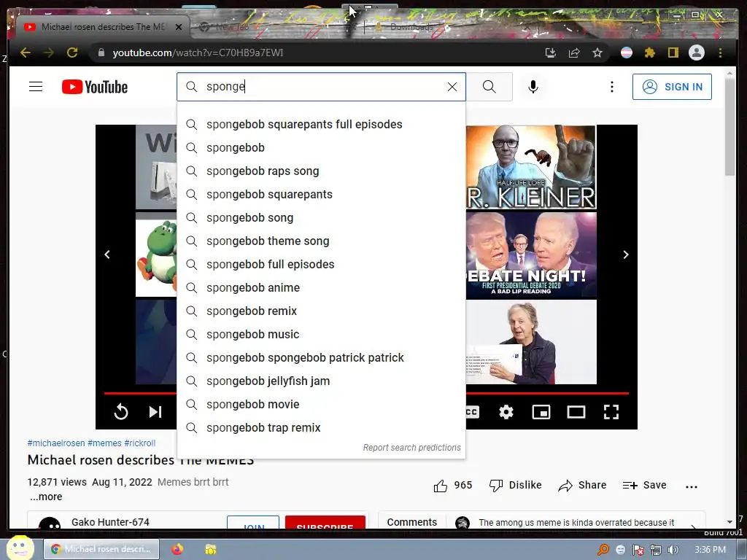Pick the 'spongebob movie' suggestion
This screenshot has height=560, width=747.
(321, 404)
